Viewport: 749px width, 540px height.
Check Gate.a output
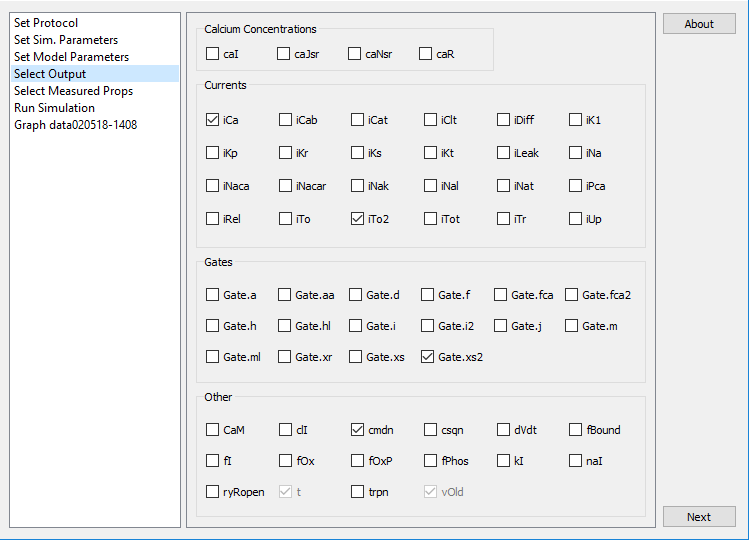[212, 294]
